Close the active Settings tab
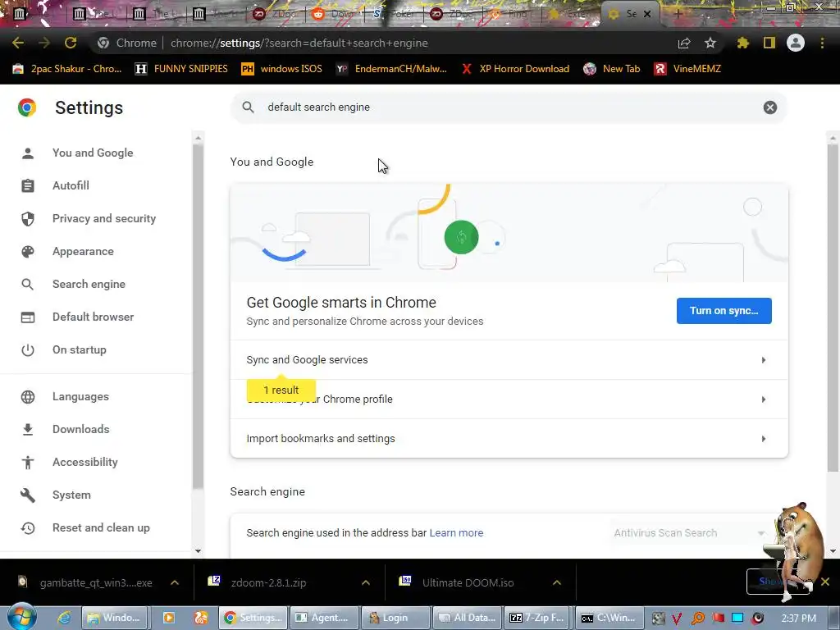The height and width of the screenshot is (630, 840). [x=647, y=14]
